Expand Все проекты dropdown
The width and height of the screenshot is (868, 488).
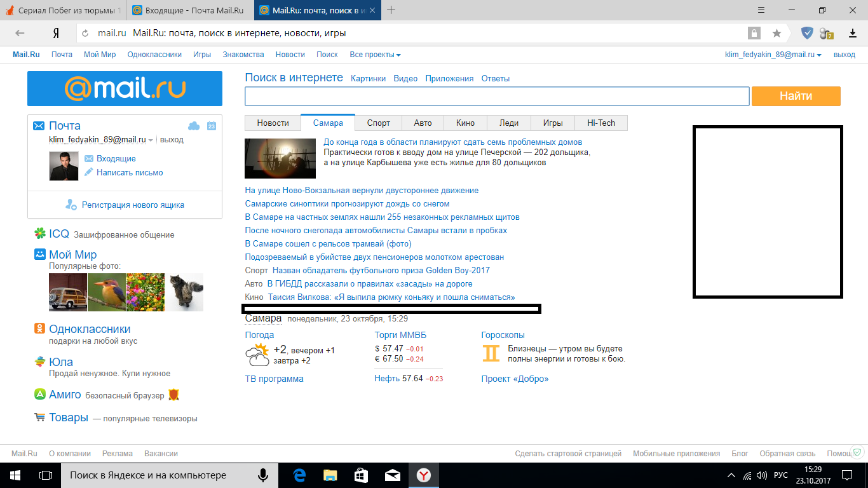tap(375, 55)
